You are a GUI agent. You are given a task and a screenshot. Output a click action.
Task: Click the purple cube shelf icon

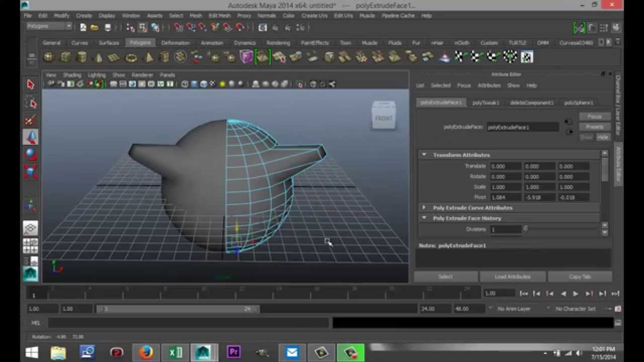[x=246, y=57]
